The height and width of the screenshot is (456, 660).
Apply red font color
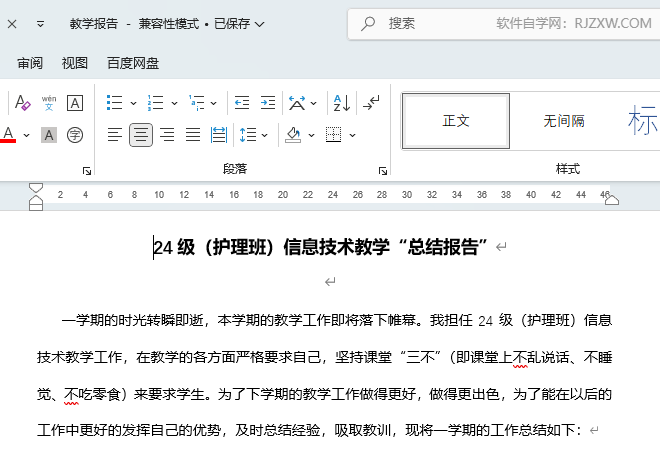[x=8, y=135]
